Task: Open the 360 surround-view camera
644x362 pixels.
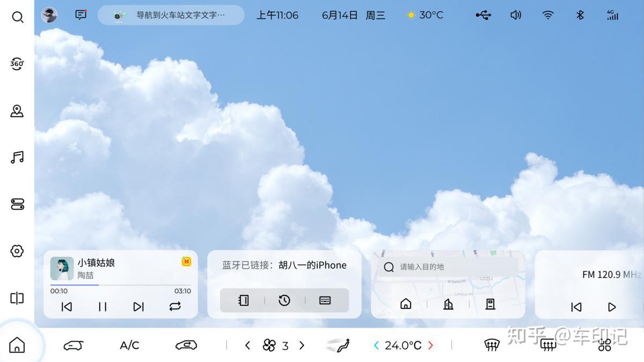Action: (18, 64)
